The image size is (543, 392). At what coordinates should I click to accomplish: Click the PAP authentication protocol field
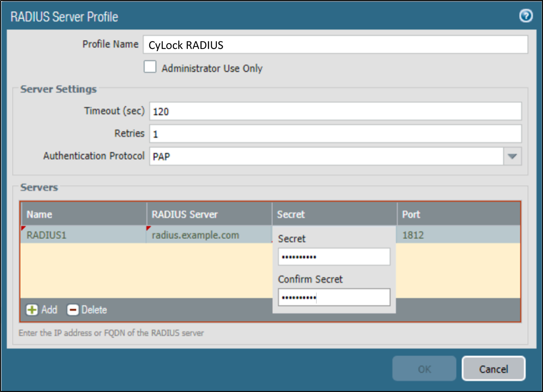[x=326, y=156]
